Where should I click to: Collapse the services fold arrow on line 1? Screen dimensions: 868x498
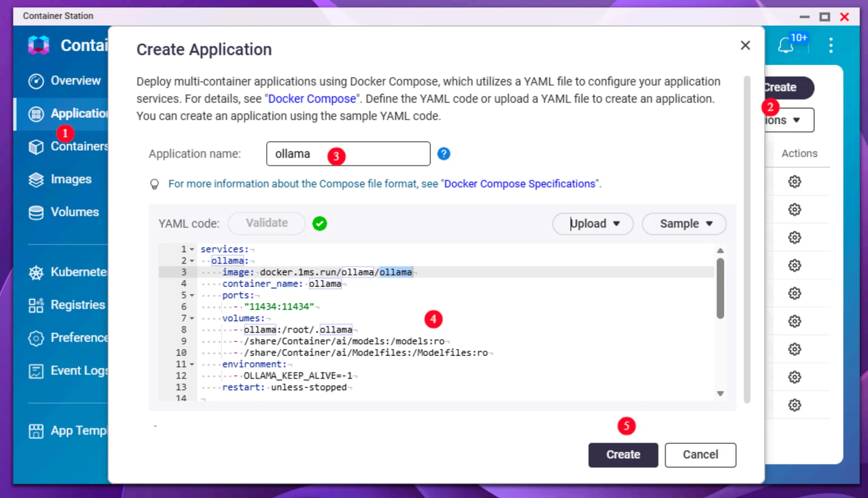192,249
